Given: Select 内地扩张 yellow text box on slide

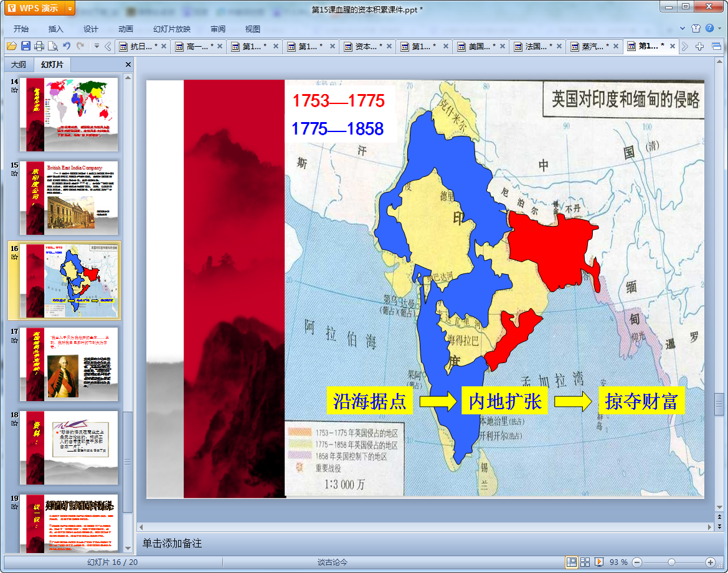Looking at the screenshot, I should click(x=504, y=400).
